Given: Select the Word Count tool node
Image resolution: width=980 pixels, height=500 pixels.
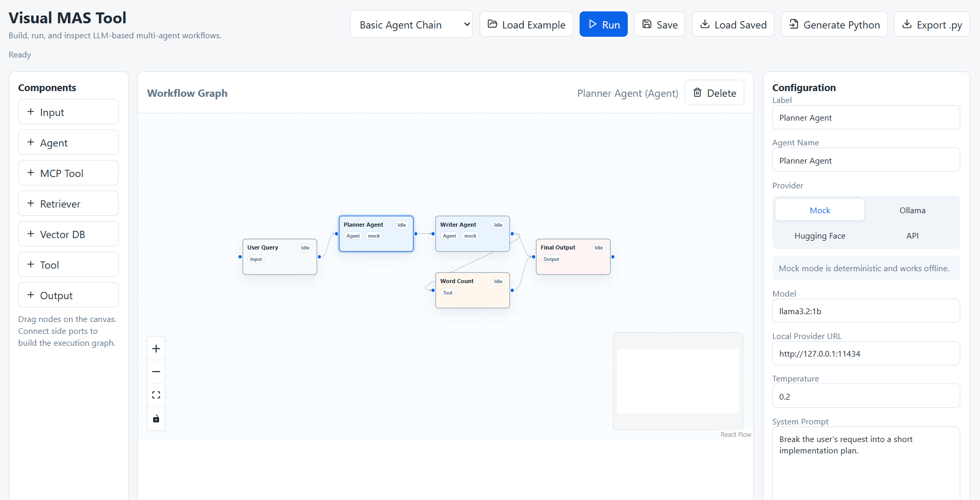Looking at the screenshot, I should tap(472, 290).
